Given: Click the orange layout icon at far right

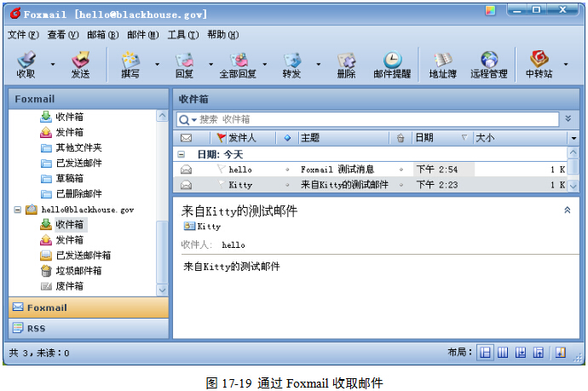Looking at the screenshot, I should point(561,353).
